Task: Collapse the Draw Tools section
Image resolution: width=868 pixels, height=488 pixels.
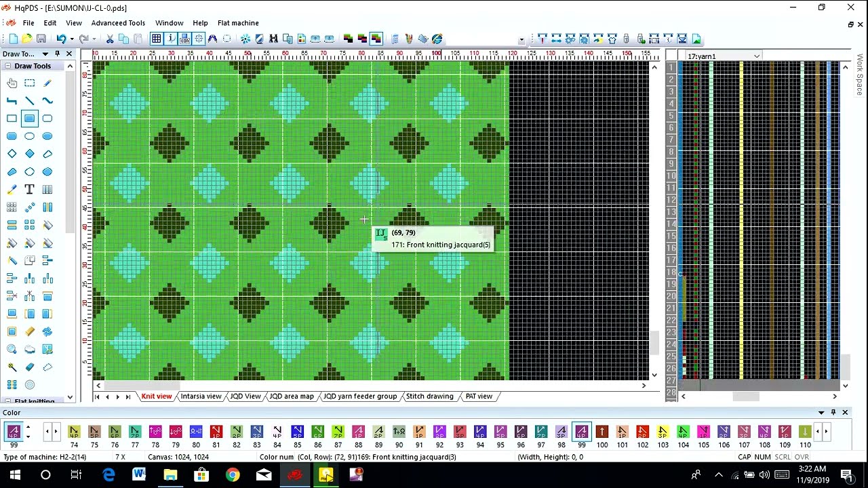Action: pyautogui.click(x=7, y=66)
